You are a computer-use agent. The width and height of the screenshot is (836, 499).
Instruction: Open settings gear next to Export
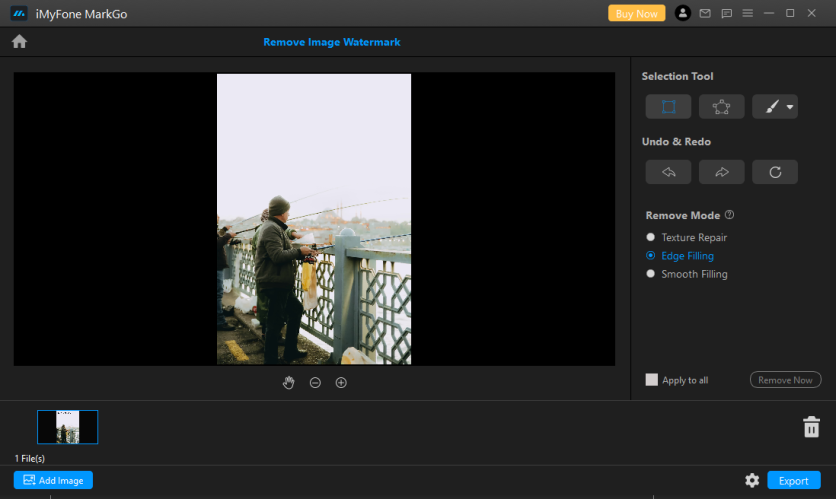click(x=752, y=480)
